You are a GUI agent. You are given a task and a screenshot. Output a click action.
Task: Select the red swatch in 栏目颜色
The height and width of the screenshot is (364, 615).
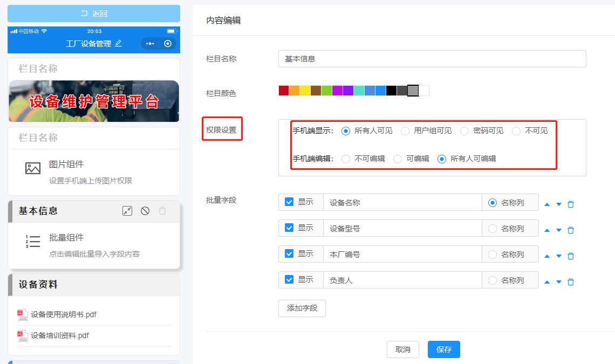pos(283,90)
